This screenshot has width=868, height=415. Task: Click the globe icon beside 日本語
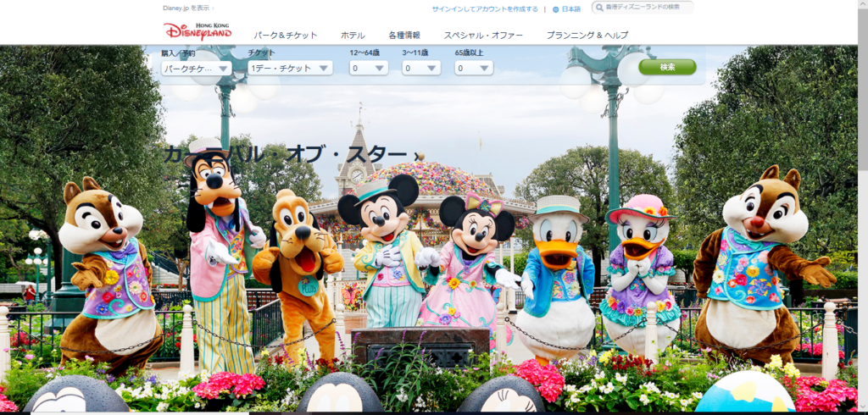(x=556, y=9)
